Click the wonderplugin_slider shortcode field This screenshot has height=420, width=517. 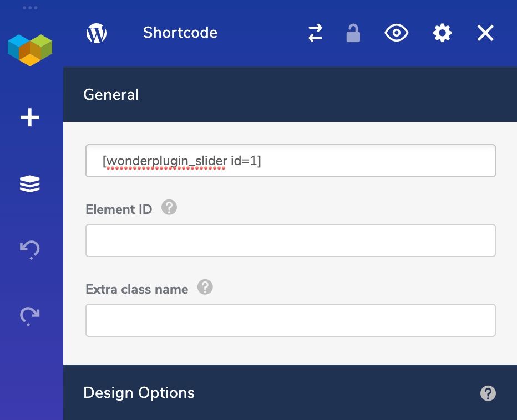(x=290, y=161)
